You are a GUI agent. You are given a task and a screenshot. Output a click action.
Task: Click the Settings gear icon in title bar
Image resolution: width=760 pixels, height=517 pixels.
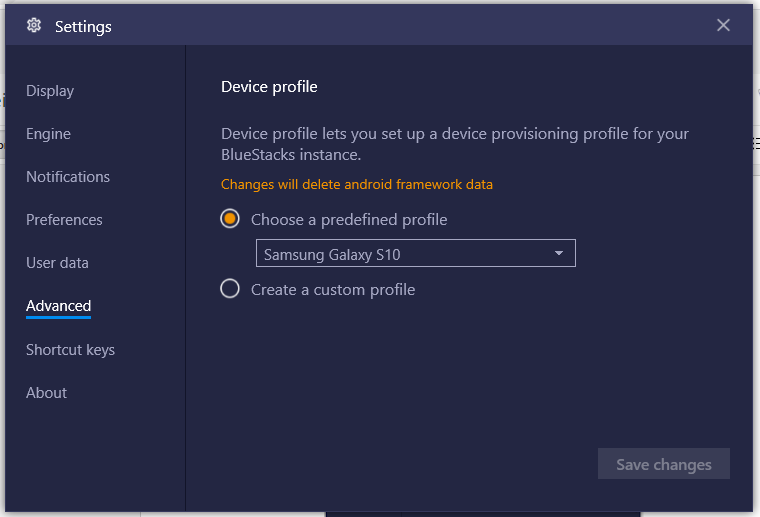[34, 26]
